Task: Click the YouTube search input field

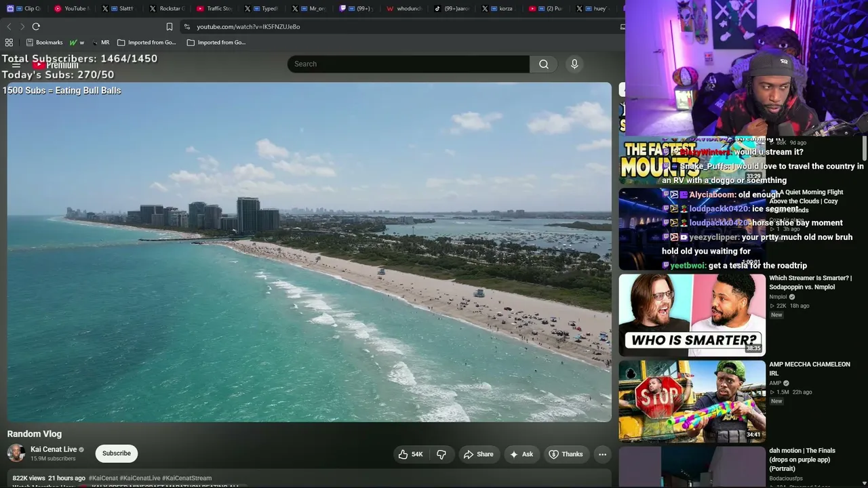Action: 408,64
